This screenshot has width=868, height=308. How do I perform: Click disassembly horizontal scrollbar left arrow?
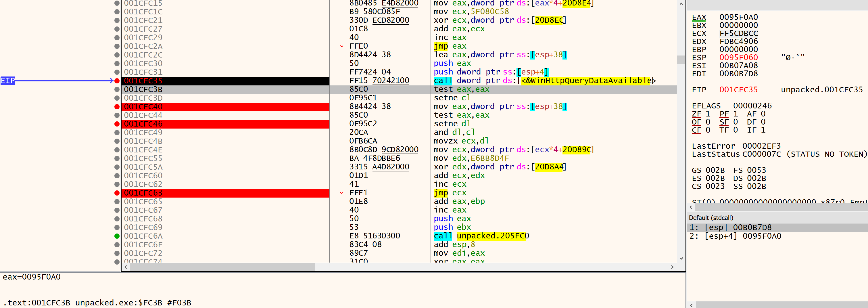pos(126,267)
